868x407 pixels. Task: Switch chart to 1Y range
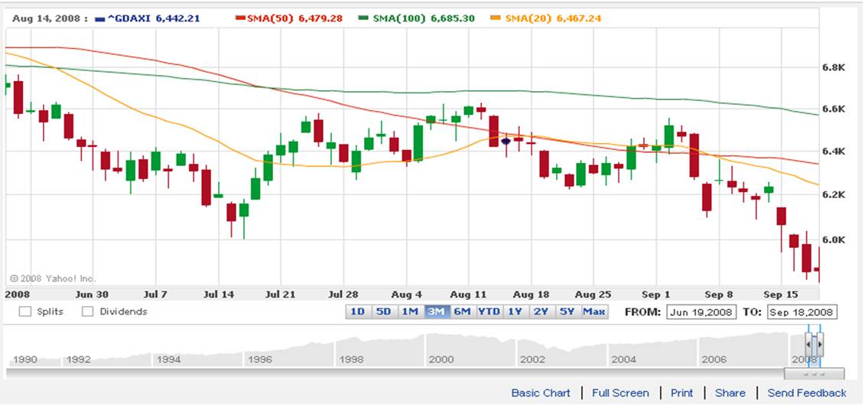[515, 311]
